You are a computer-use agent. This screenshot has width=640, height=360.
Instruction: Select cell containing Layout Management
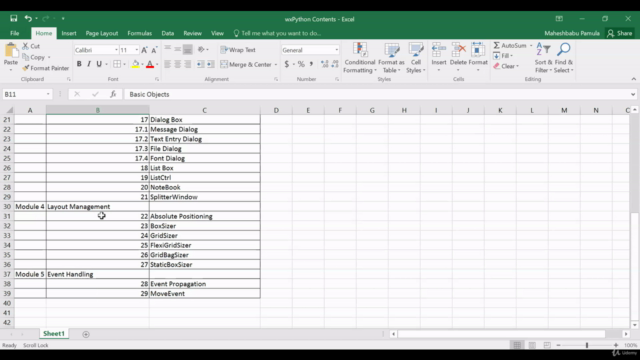pos(98,207)
